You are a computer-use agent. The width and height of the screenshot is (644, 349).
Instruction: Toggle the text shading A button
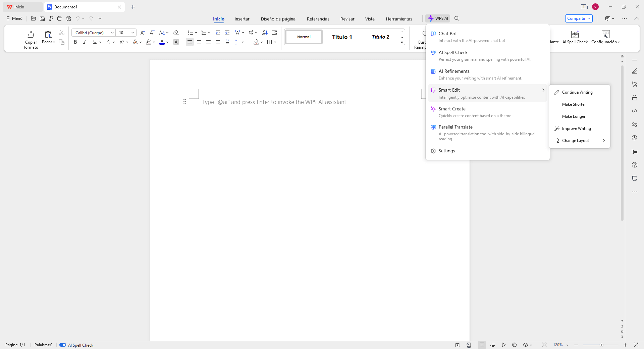176,42
